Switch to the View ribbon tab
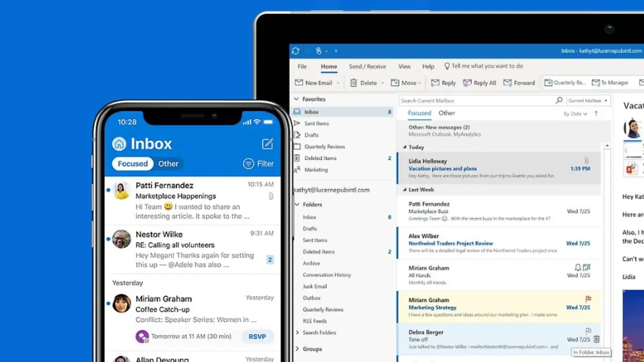The width and height of the screenshot is (644, 362). point(405,66)
